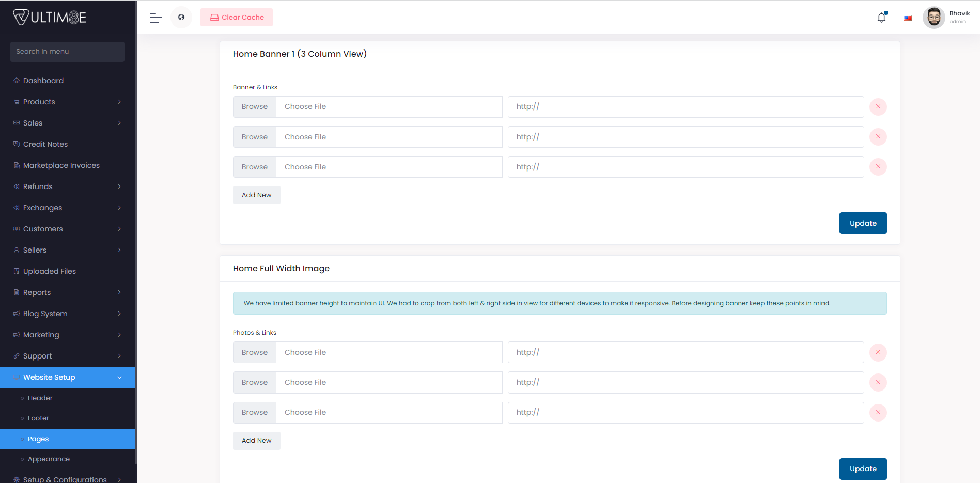Click the menu search input field
The height and width of the screenshot is (483, 980).
click(67, 52)
